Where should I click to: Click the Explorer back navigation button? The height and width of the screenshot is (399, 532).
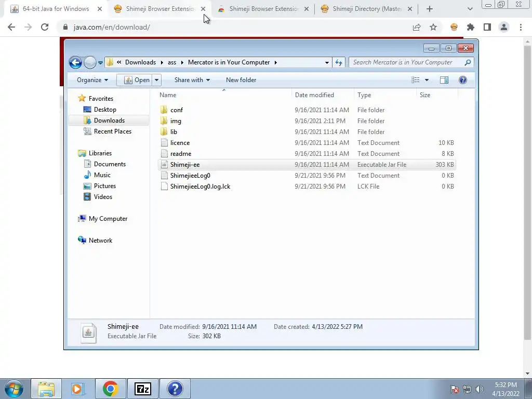tap(75, 62)
